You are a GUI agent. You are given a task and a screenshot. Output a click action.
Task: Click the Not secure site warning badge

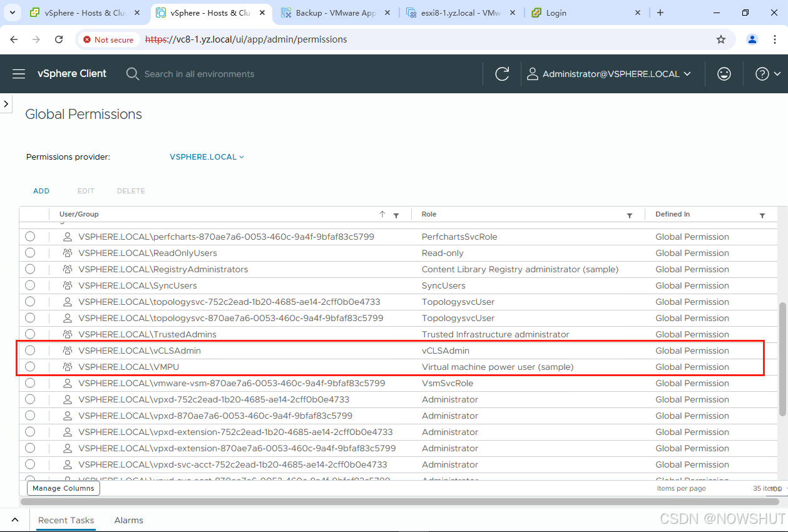[108, 39]
